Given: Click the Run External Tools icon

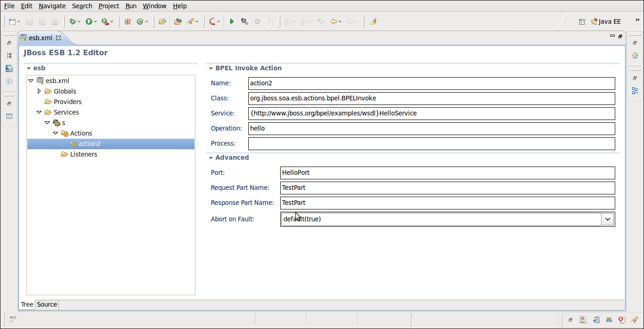Looking at the screenshot, I should point(105,21).
